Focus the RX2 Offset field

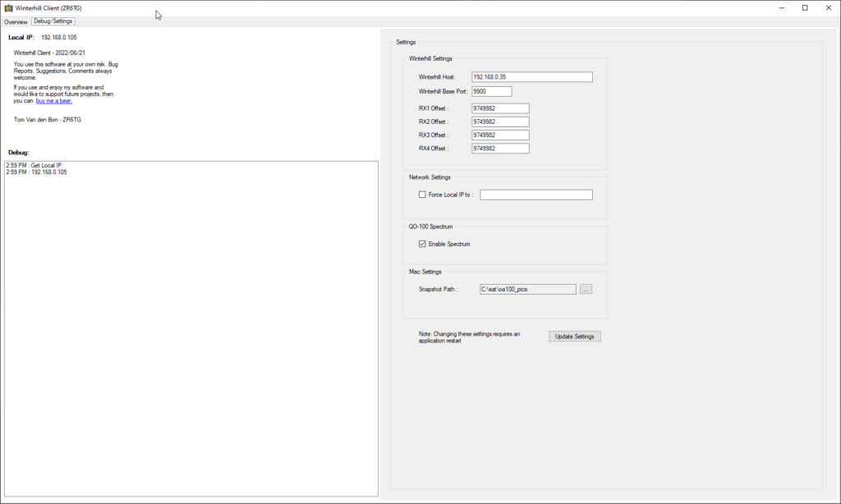[500, 121]
